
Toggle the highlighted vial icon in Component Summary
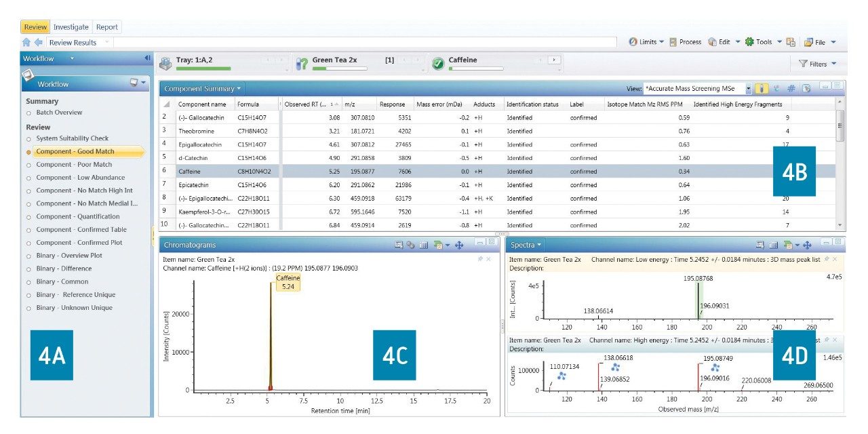click(762, 88)
